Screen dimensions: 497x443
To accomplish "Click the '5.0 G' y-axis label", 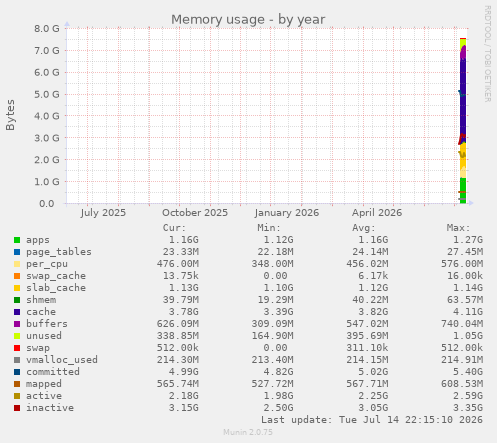I will point(47,94).
